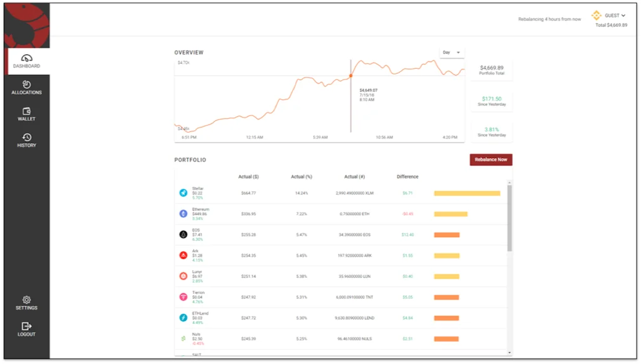This screenshot has width=641, height=364.
Task: Select the EOS coin icon
Action: [182, 235]
